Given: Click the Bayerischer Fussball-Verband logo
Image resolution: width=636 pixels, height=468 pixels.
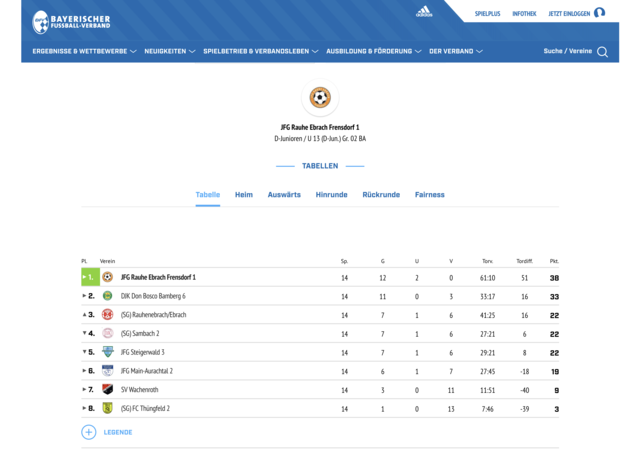Looking at the screenshot, I should (x=71, y=22).
